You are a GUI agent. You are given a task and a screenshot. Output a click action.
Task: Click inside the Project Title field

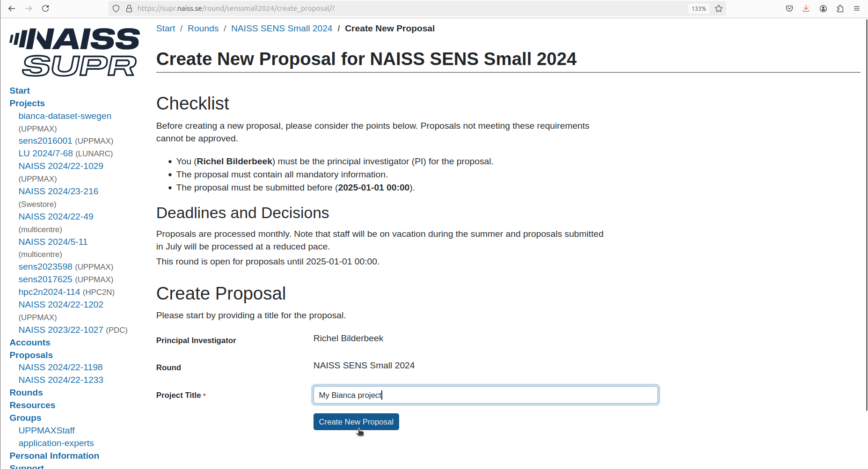(x=485, y=395)
